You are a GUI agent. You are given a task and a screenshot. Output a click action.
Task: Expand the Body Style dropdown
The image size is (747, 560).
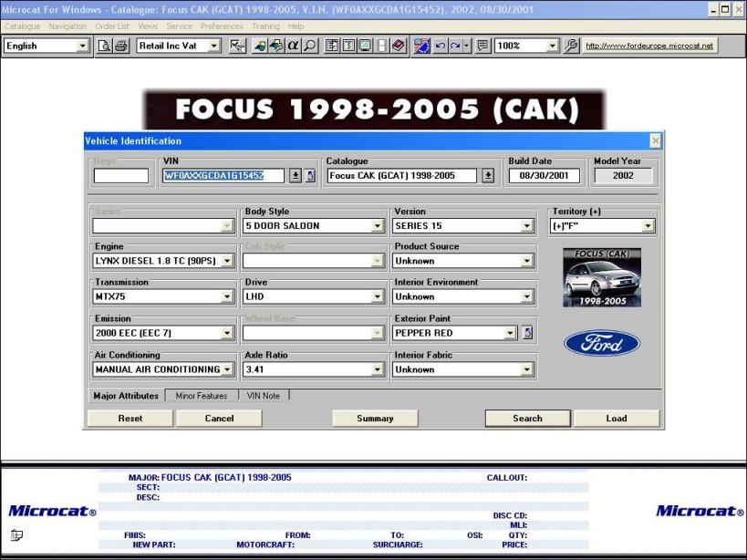(377, 225)
